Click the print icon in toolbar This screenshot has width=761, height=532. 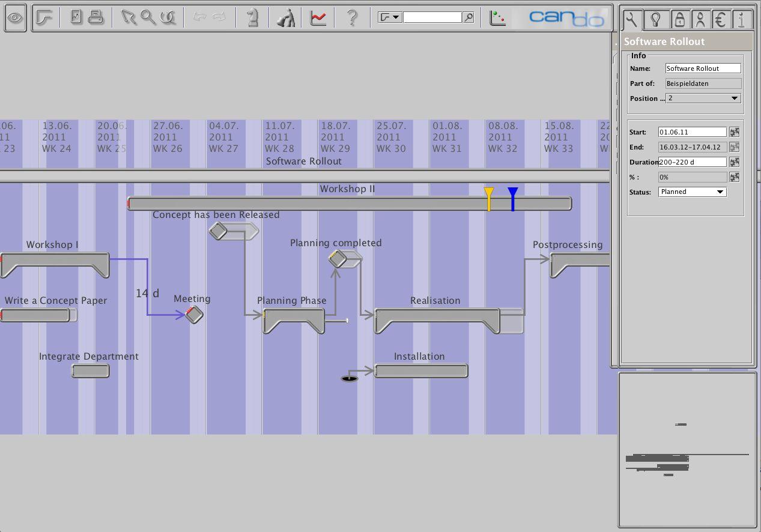click(96, 17)
